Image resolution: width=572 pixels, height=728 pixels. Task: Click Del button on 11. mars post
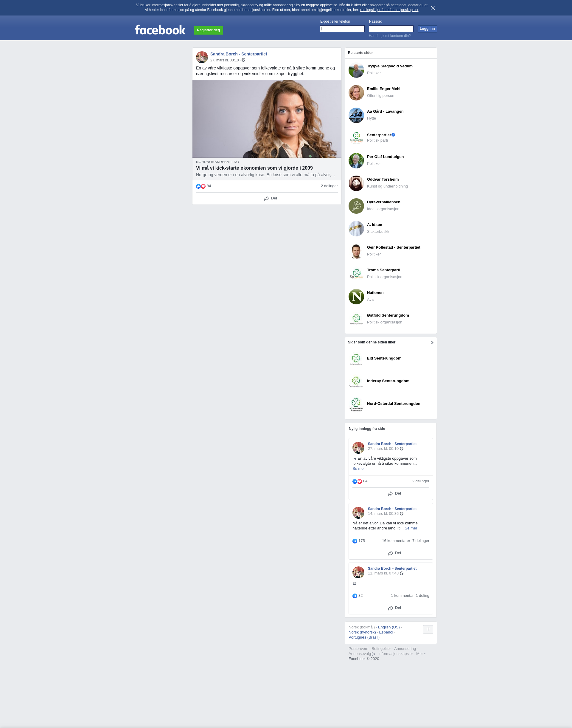tap(394, 608)
